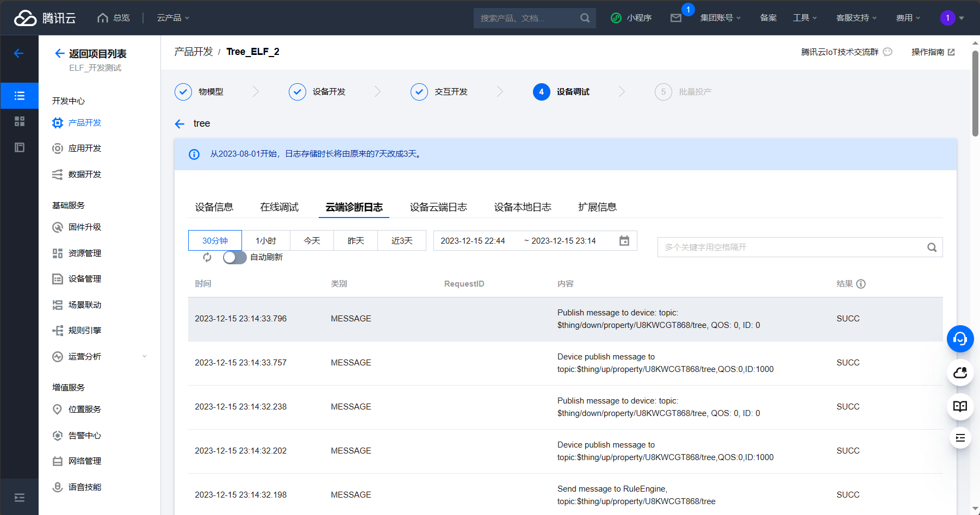
Task: Collapse sidebar via bottom-left menu icon
Action: (x=20, y=498)
